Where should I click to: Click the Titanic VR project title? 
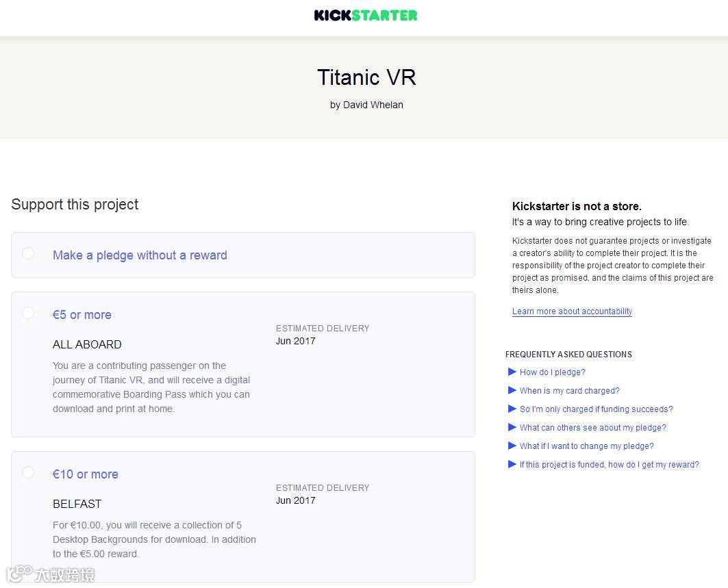366,77
